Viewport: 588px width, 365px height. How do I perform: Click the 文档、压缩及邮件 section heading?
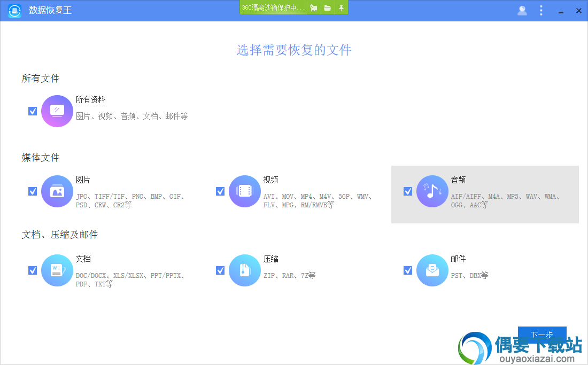[x=60, y=235]
